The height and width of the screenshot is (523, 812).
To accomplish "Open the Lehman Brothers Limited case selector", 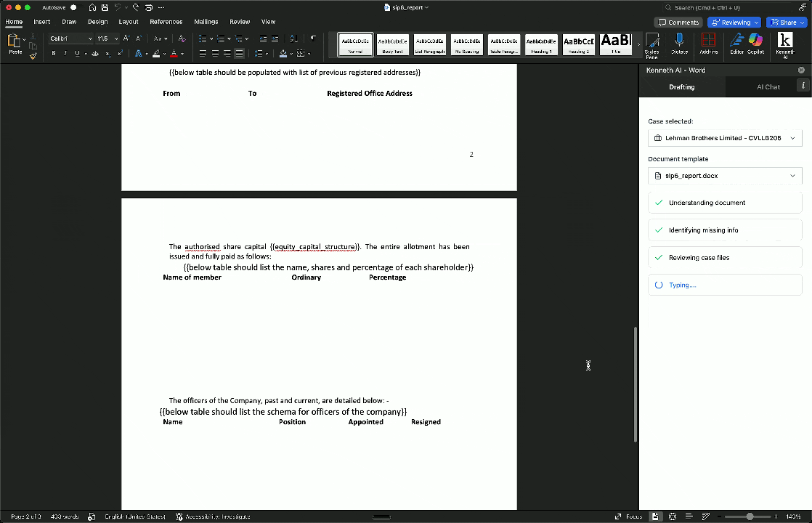I will tap(724, 137).
